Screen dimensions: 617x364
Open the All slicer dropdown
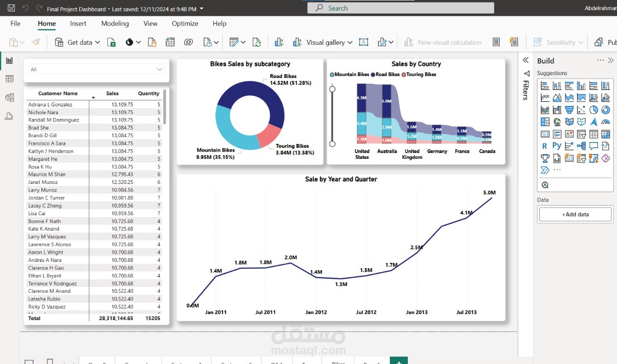tap(160, 69)
